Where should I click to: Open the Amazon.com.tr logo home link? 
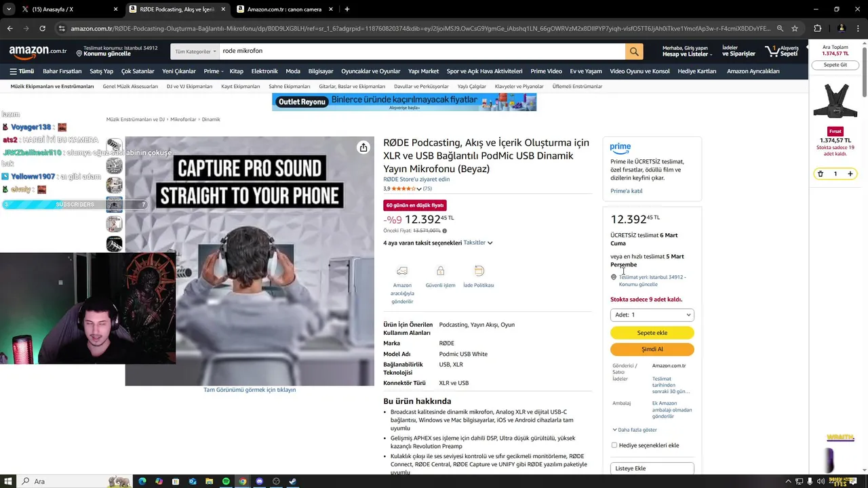pyautogui.click(x=38, y=52)
